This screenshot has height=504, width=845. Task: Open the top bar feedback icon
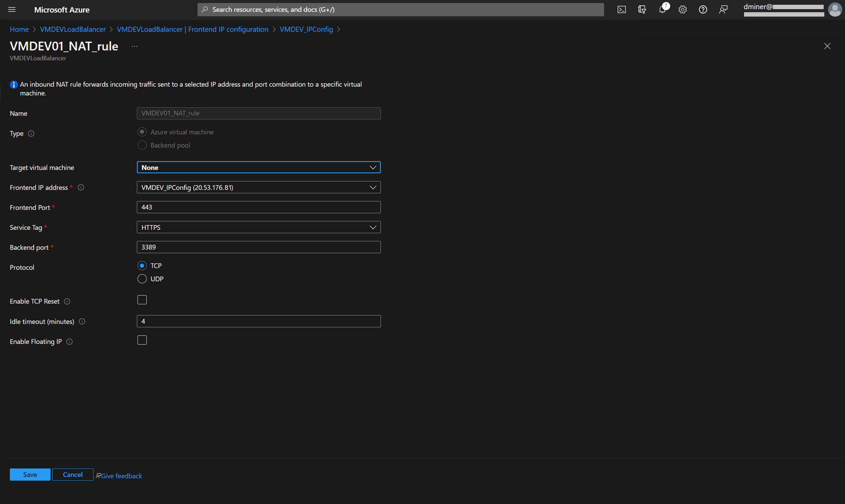pyautogui.click(x=723, y=9)
